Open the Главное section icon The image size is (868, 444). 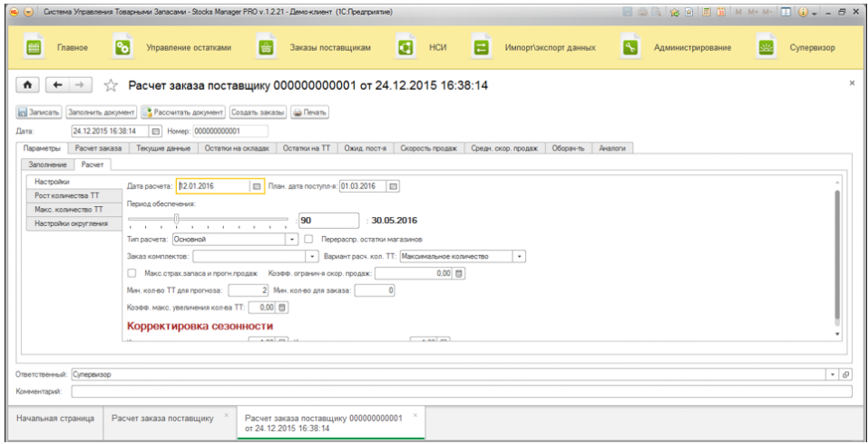35,48
